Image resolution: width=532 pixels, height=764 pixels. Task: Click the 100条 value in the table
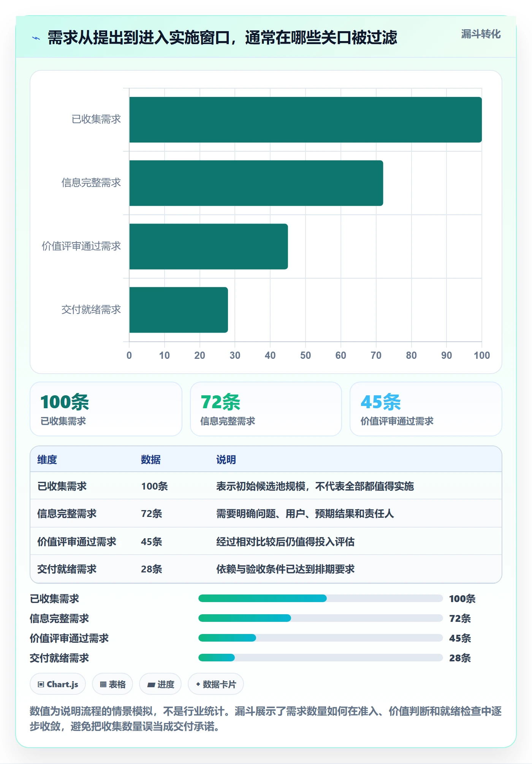click(x=155, y=486)
